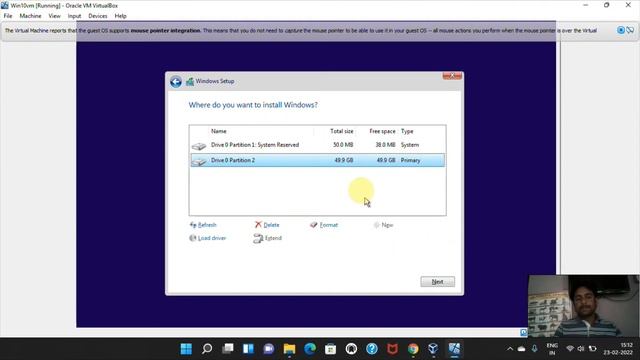Open the Get Help question-mark app

pyautogui.click(x=372, y=349)
